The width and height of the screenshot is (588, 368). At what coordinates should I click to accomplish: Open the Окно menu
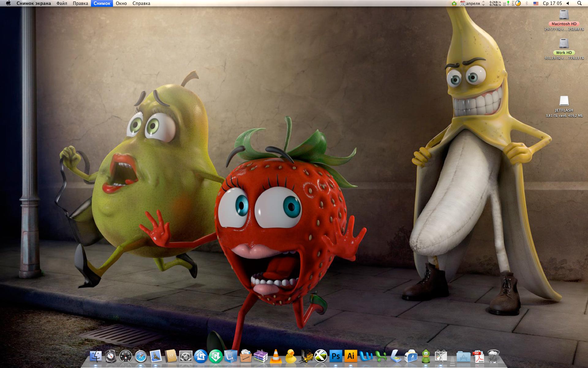(x=121, y=3)
